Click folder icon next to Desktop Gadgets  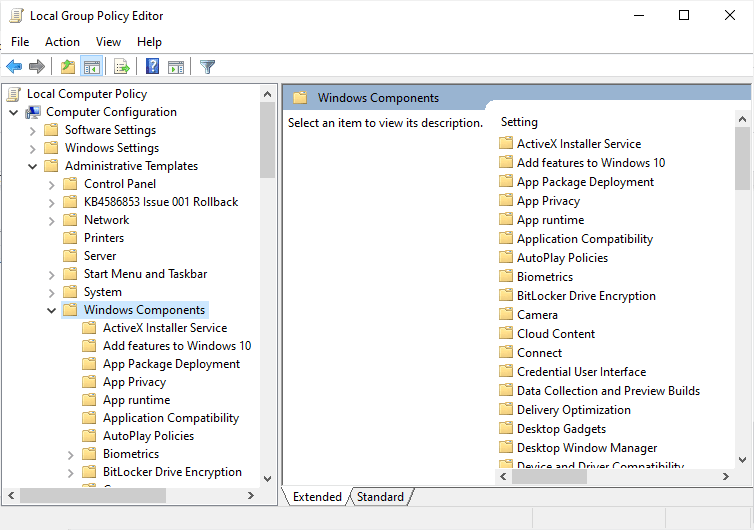click(506, 429)
